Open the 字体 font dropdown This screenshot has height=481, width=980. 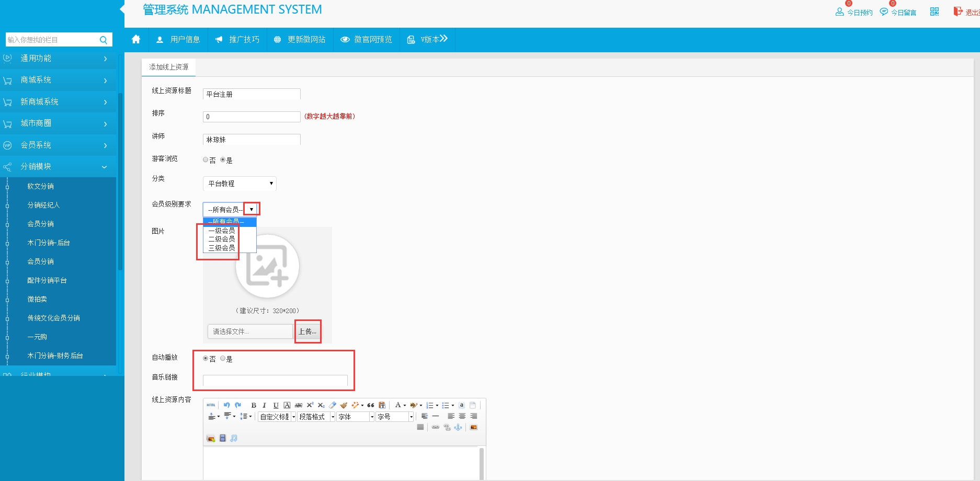tap(356, 417)
